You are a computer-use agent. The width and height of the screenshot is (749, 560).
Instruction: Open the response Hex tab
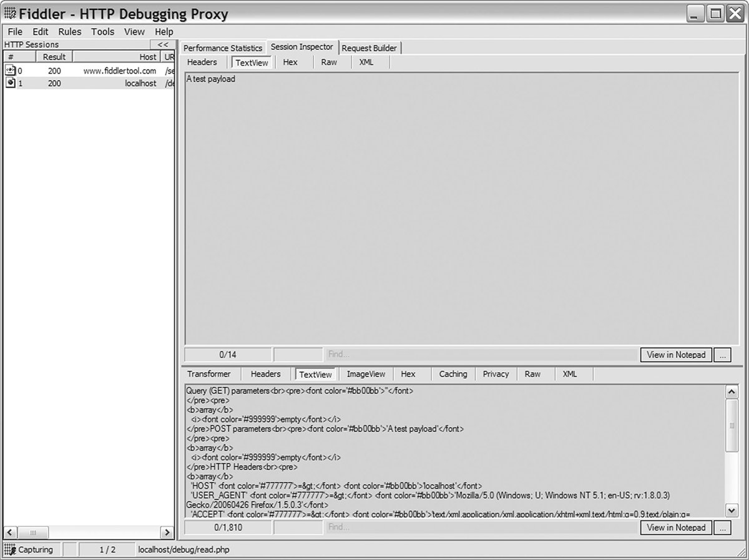point(408,374)
